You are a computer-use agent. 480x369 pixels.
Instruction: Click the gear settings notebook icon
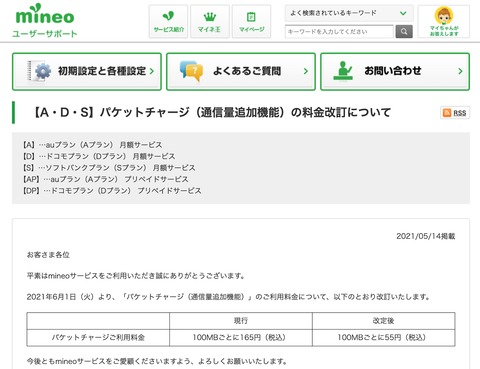coord(39,71)
